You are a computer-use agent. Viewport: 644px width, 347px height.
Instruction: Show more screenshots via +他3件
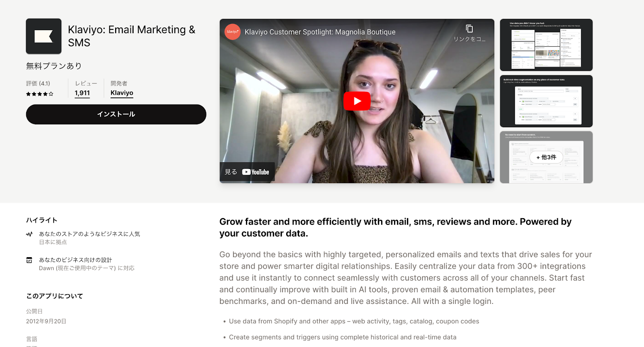pyautogui.click(x=546, y=157)
